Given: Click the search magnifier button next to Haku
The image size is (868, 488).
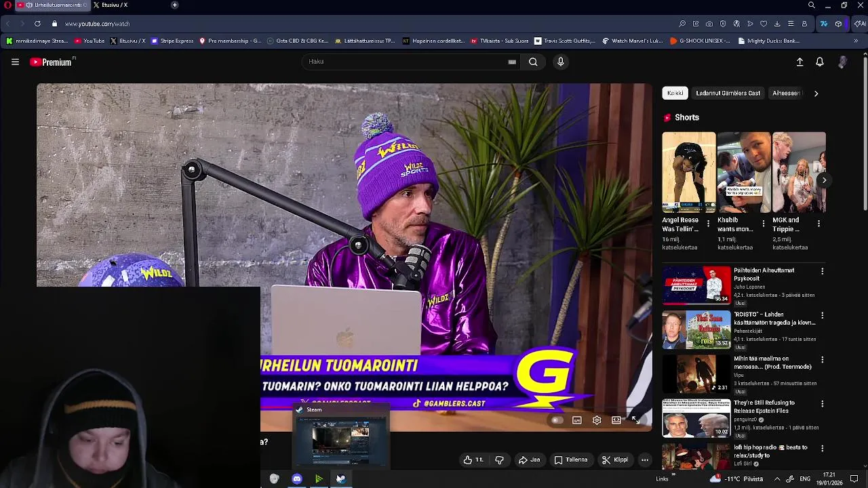Looking at the screenshot, I should 533,62.
